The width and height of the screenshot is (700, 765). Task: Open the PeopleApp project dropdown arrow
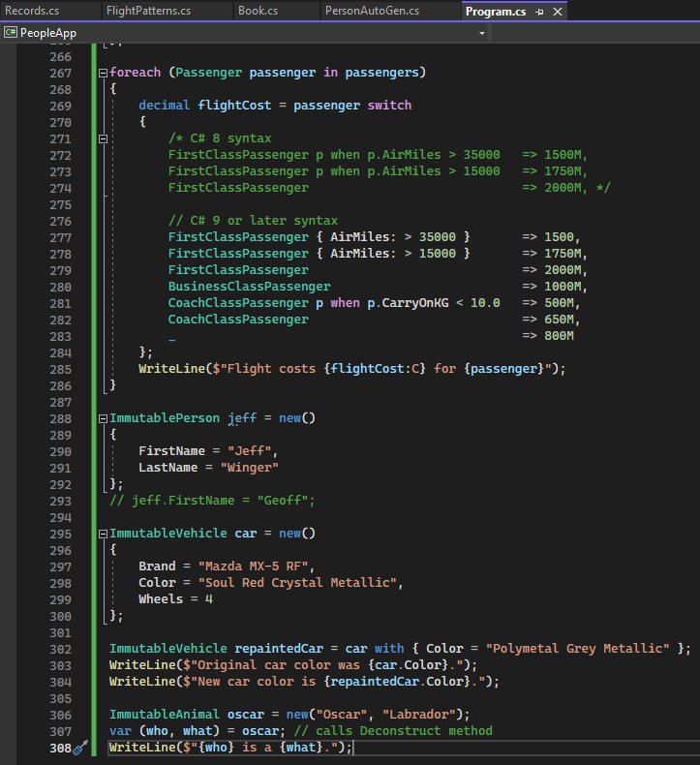pyautogui.click(x=481, y=33)
